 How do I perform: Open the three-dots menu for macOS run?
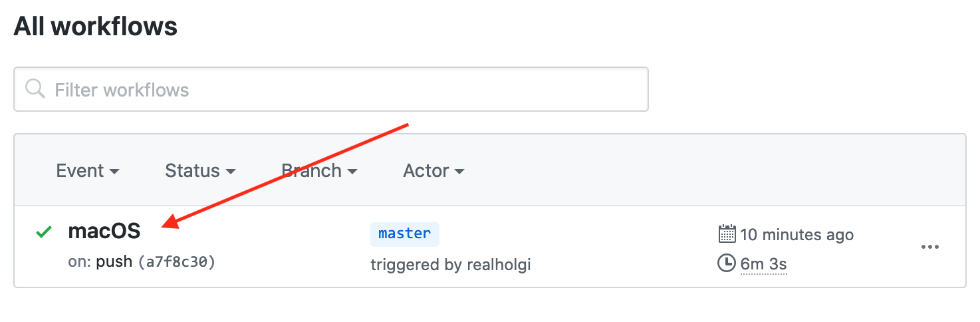pos(929,247)
